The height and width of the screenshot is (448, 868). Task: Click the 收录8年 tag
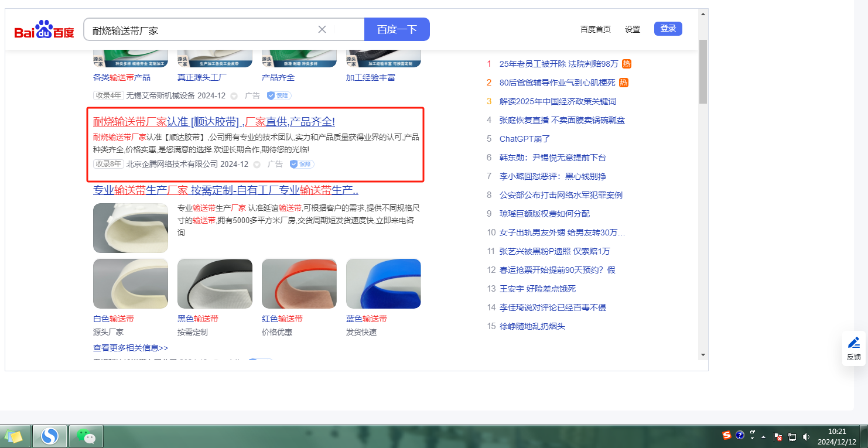(x=108, y=164)
